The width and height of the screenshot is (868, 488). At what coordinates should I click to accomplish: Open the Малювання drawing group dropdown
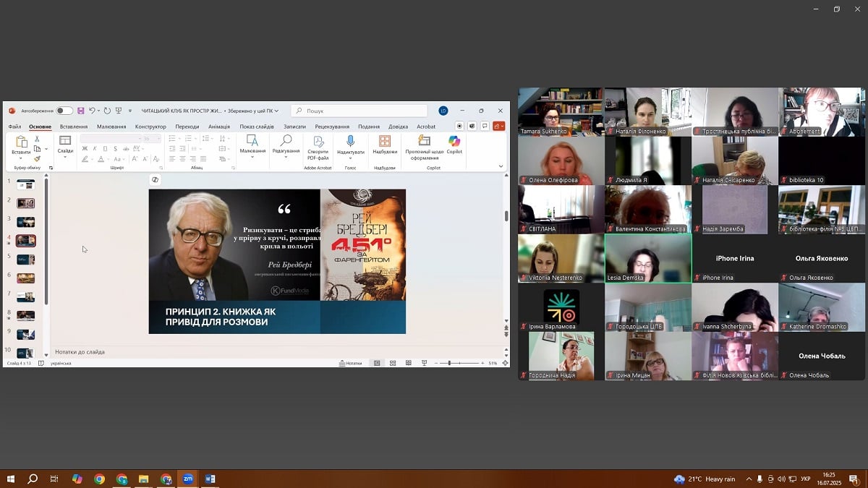252,145
